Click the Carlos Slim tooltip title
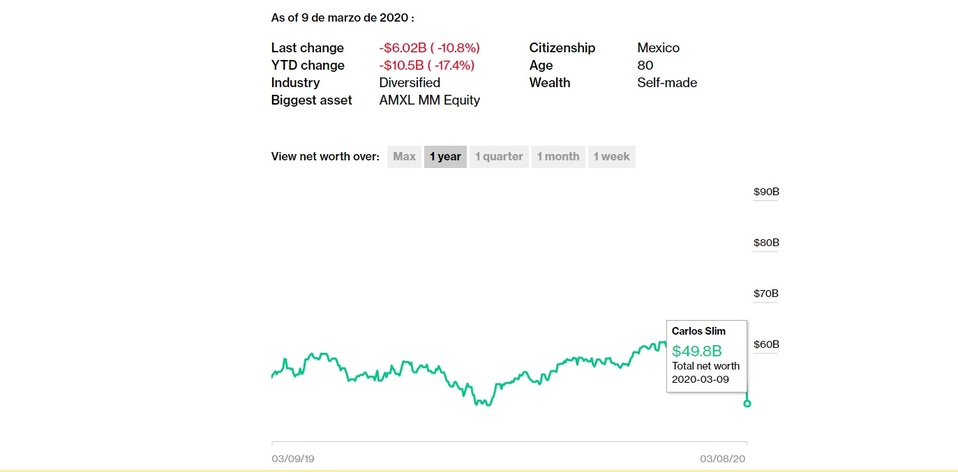 (697, 331)
